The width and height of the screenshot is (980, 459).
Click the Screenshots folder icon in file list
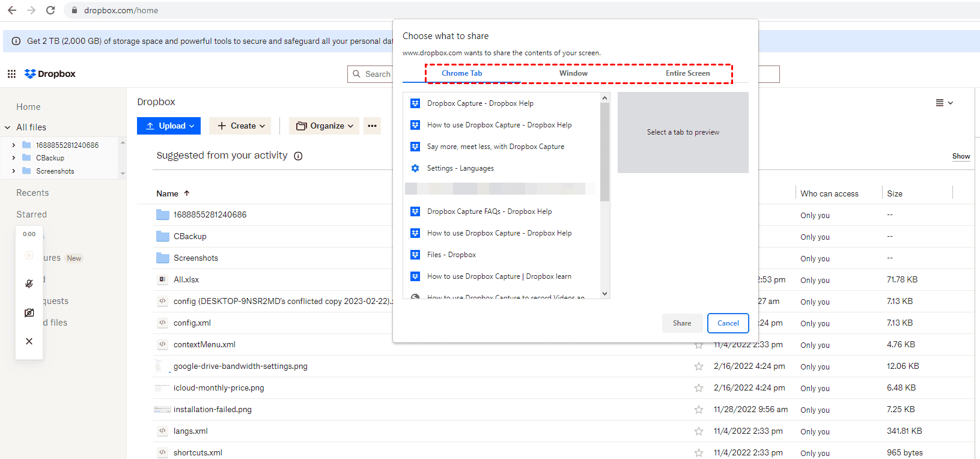click(x=163, y=258)
